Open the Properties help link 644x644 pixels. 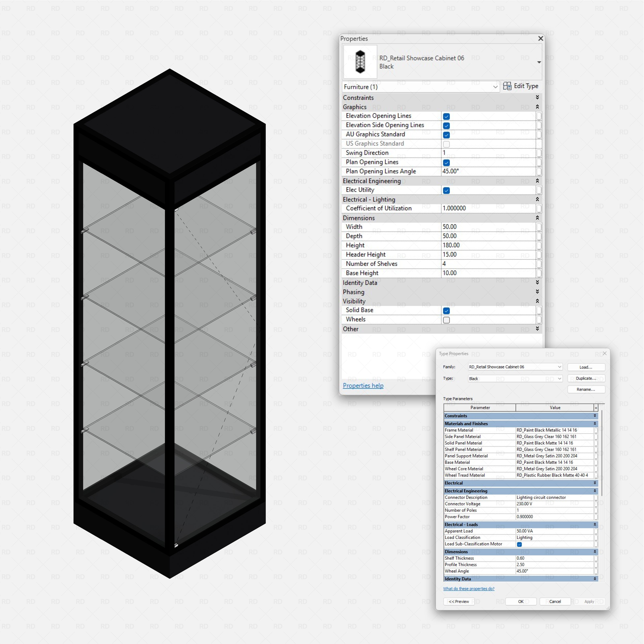tap(363, 385)
